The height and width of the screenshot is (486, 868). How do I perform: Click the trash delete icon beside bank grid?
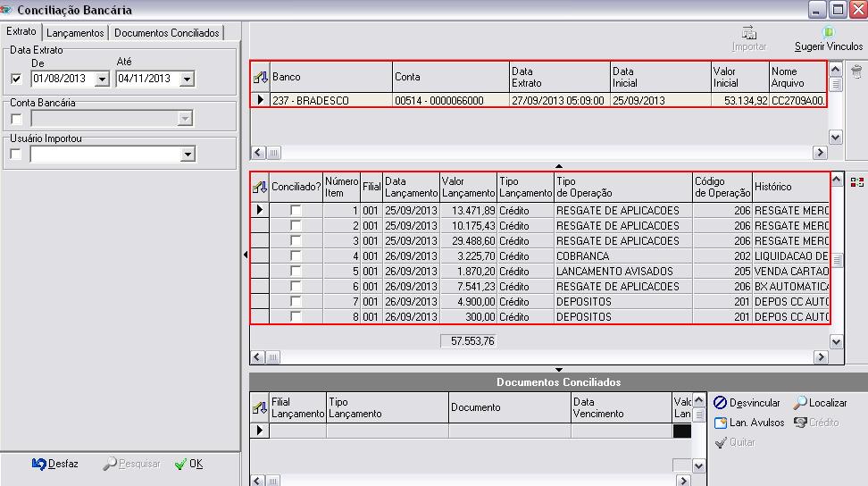tap(856, 72)
